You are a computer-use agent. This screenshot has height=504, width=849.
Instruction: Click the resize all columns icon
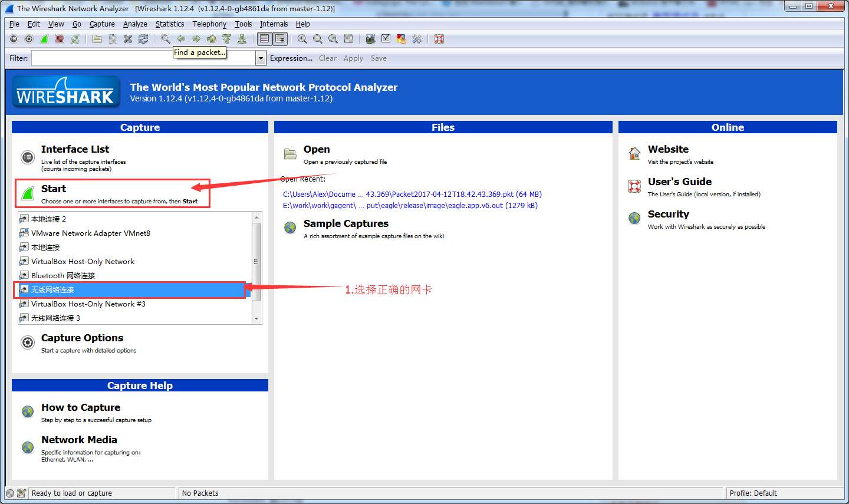(348, 39)
